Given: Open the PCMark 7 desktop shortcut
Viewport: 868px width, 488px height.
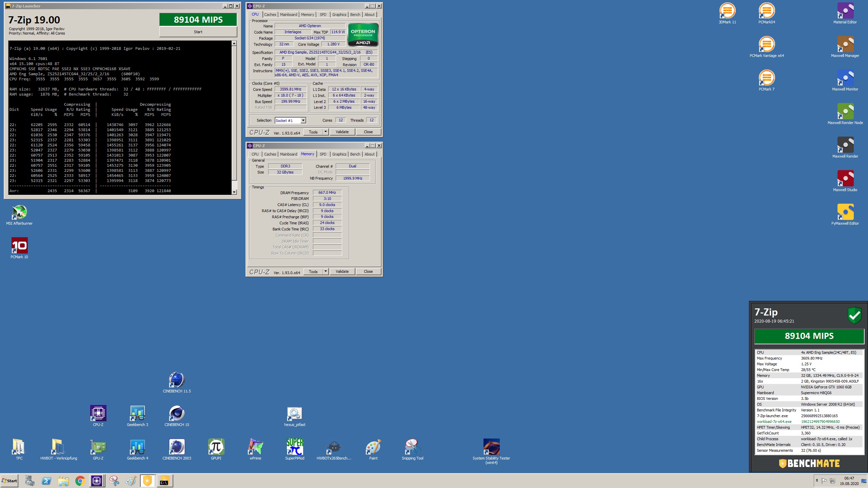Looking at the screenshot, I should click(x=767, y=81).
